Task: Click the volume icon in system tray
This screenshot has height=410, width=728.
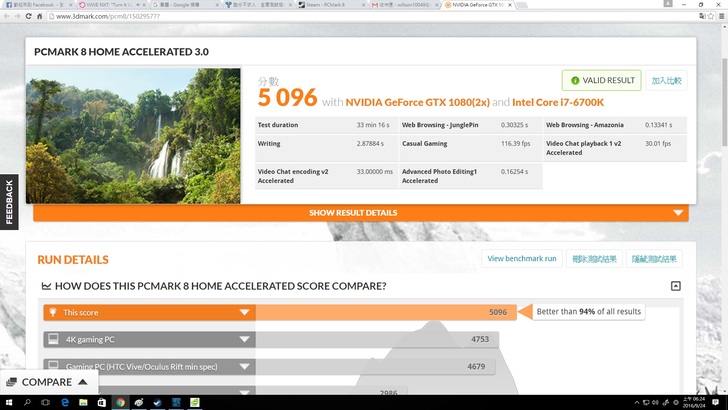Action: tap(655, 403)
